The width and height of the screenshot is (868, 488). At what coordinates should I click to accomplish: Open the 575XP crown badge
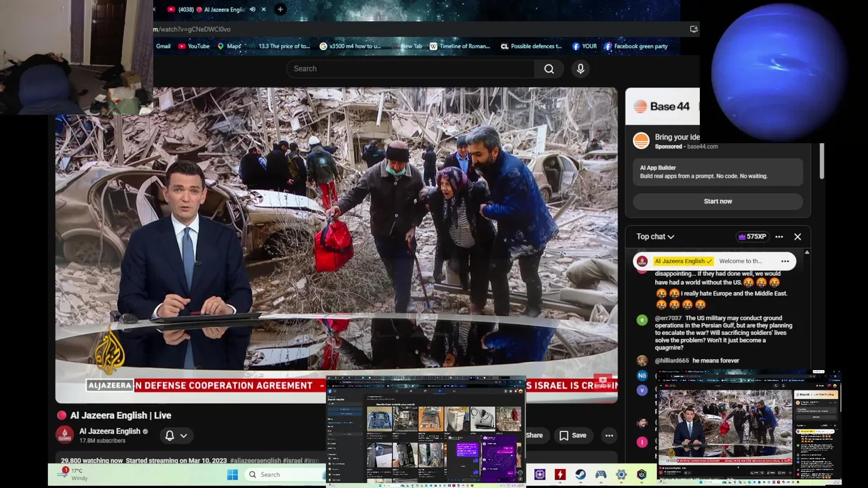click(x=751, y=237)
